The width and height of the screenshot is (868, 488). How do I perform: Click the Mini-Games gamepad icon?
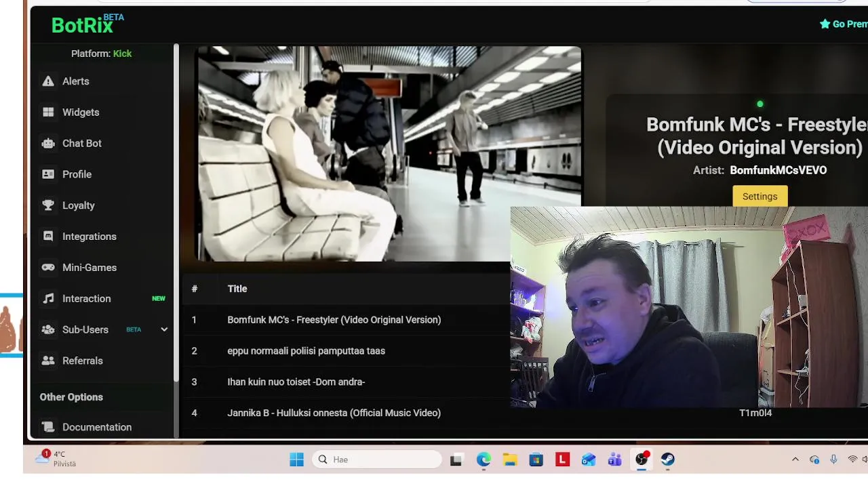pyautogui.click(x=48, y=268)
